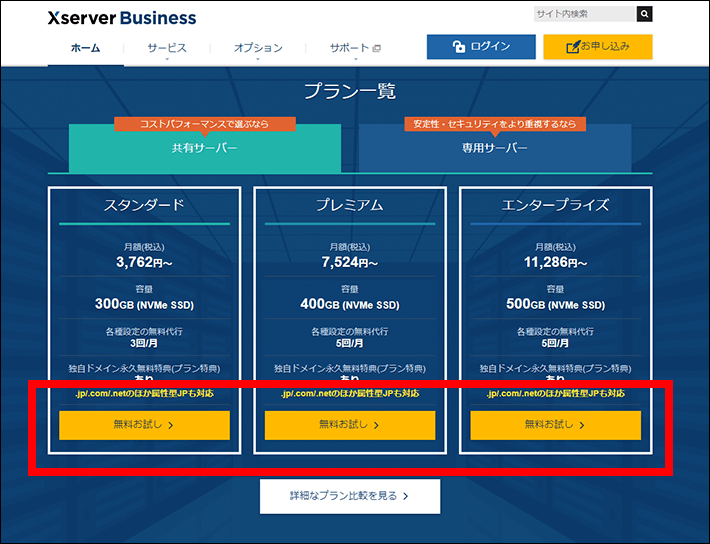Open 詳細なプラン比較を見る link
The image size is (710, 544).
tap(350, 496)
